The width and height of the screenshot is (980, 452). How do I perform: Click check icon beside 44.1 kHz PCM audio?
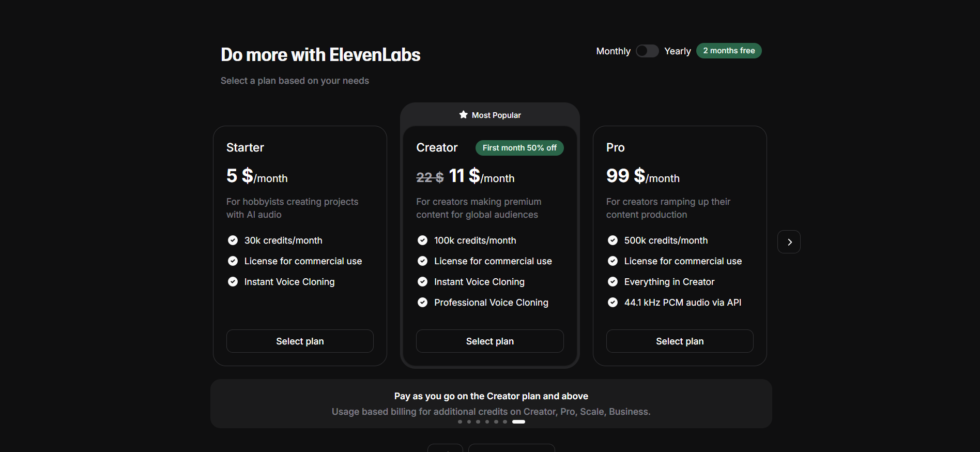point(612,303)
